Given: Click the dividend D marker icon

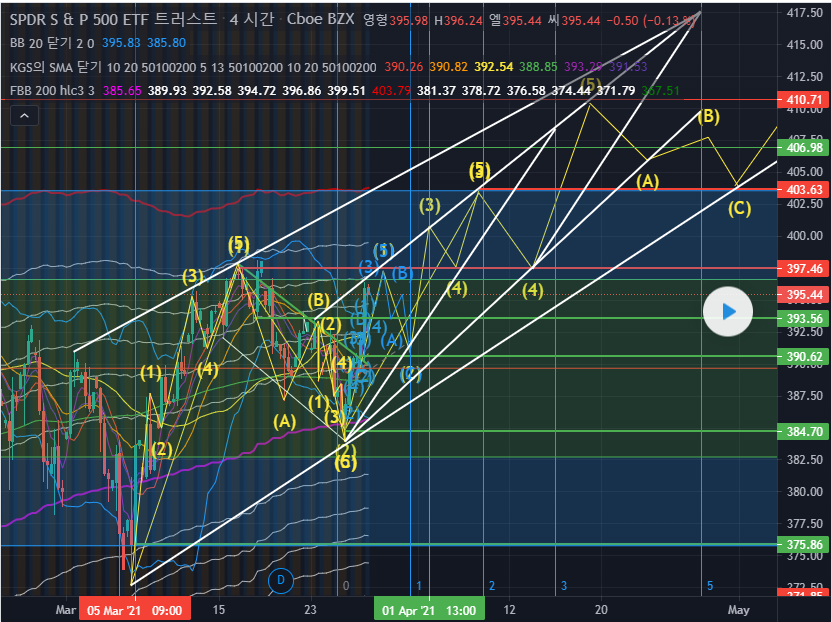Looking at the screenshot, I should pyautogui.click(x=281, y=579).
